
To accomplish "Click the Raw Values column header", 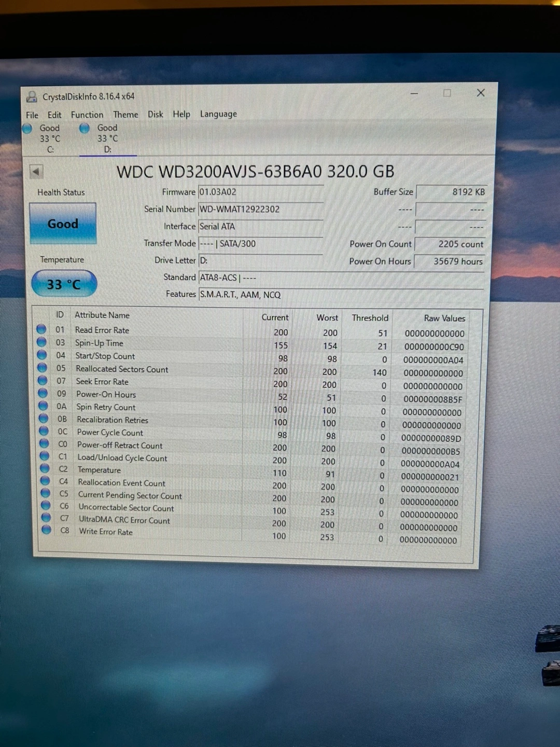I will (x=444, y=318).
